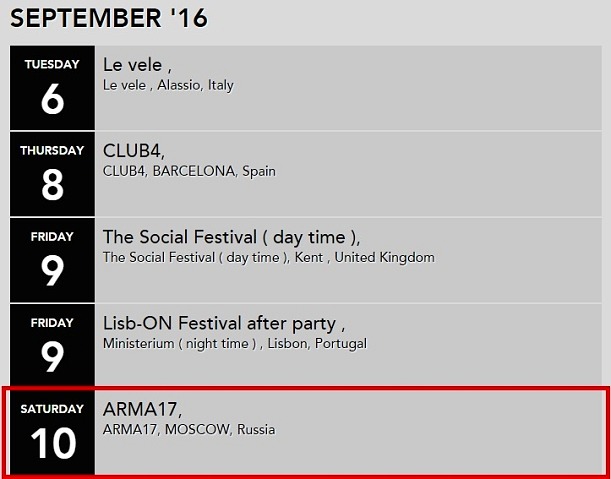Click the Tuesday 6 date box
The image size is (611, 479).
pos(52,87)
